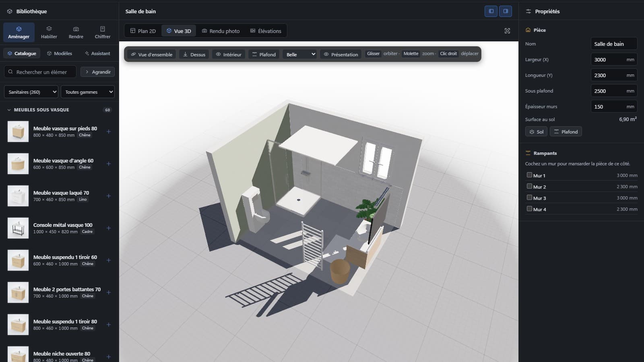Click the Rampants section icon
644x362 pixels.
click(x=528, y=153)
